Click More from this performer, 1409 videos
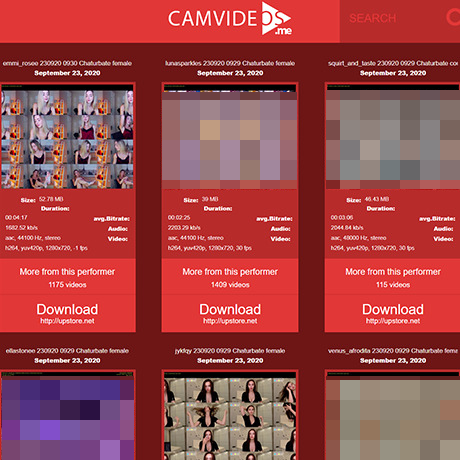This screenshot has width=460, height=460. point(230,277)
